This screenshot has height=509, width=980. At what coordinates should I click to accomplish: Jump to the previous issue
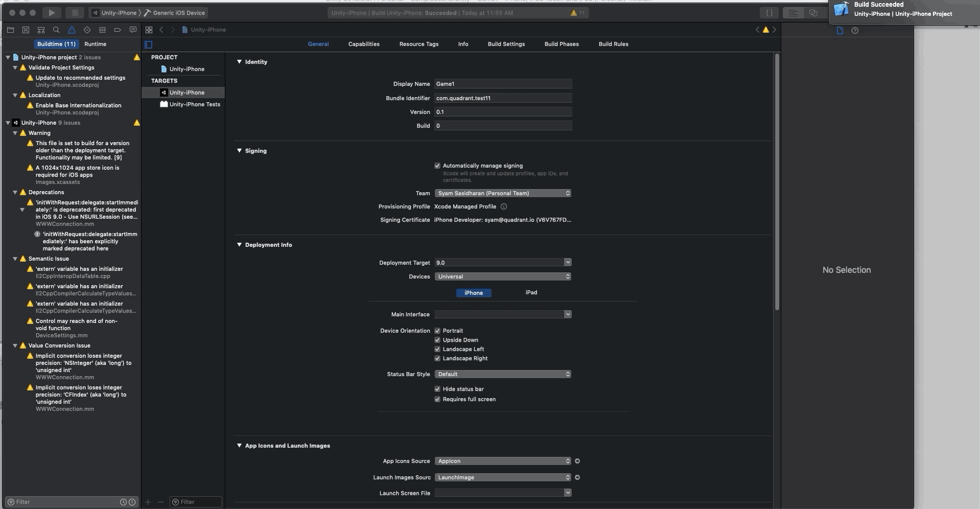[x=757, y=30]
